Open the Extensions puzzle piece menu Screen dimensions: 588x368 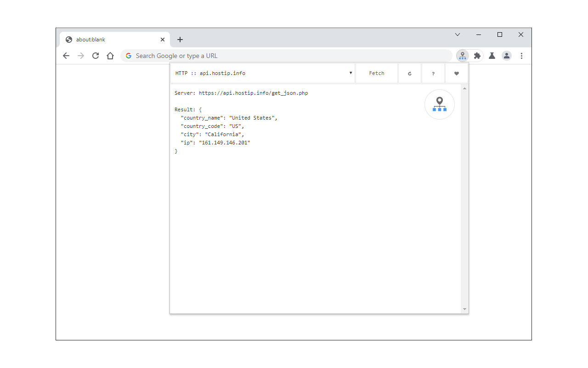click(477, 56)
